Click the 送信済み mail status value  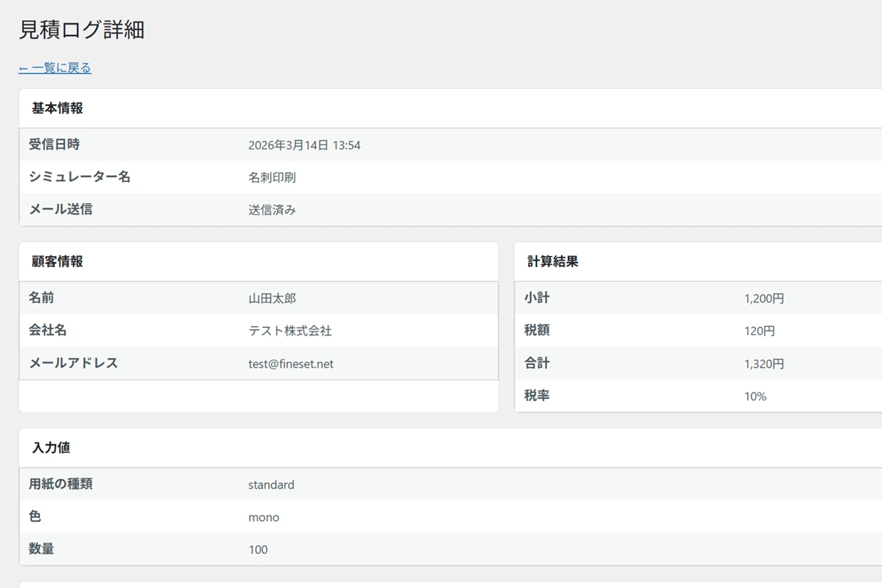[x=272, y=210]
